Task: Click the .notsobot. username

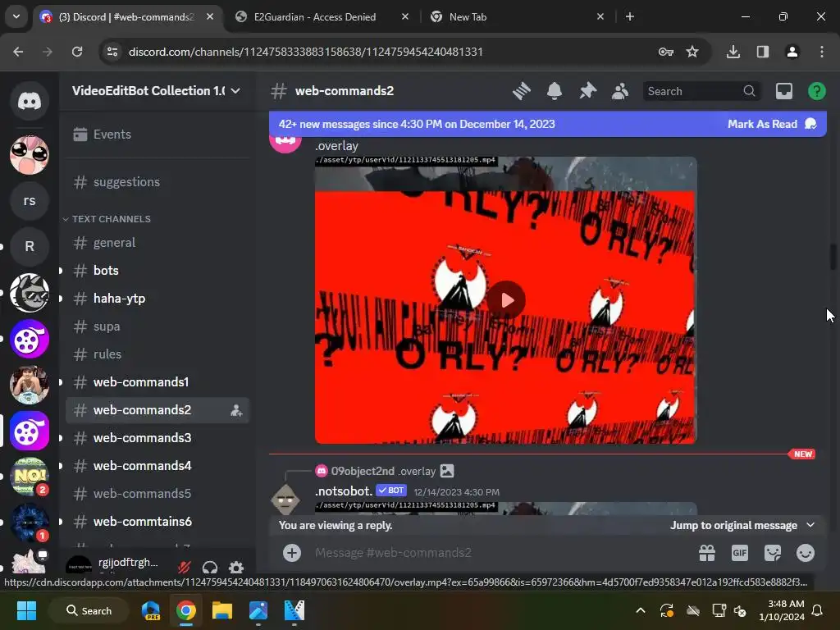Action: (344, 491)
